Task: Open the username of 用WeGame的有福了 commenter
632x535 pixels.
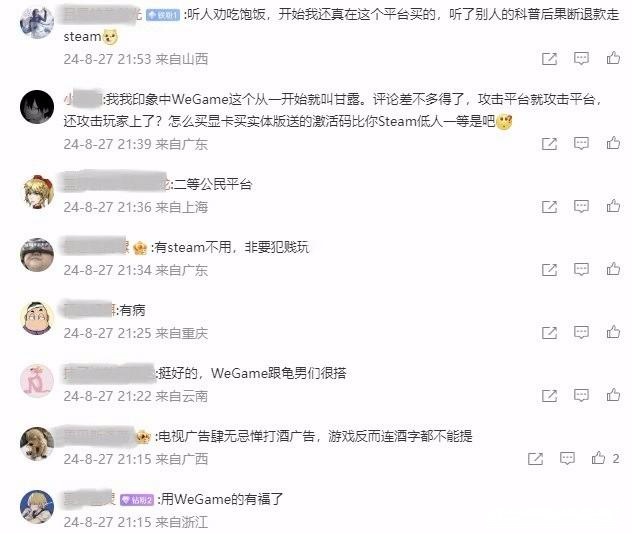Action: (89, 499)
